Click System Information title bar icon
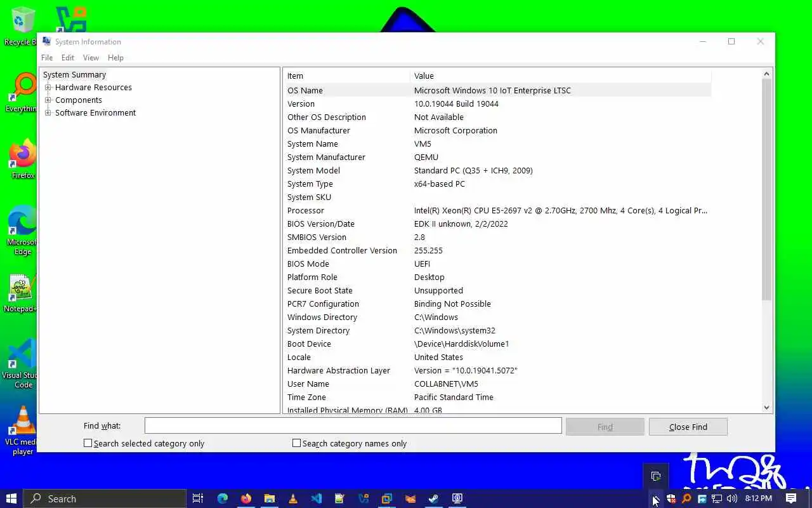812x508 pixels. pyautogui.click(x=46, y=41)
